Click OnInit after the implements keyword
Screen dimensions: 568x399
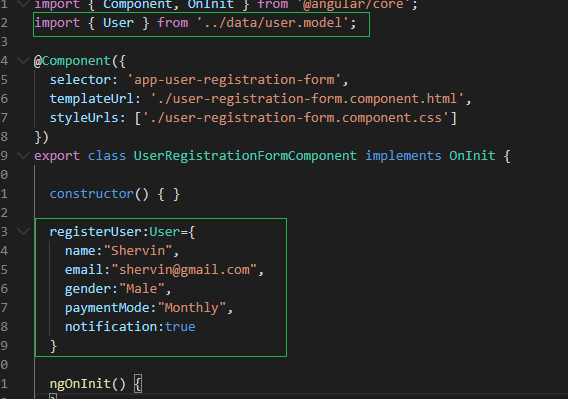point(472,156)
